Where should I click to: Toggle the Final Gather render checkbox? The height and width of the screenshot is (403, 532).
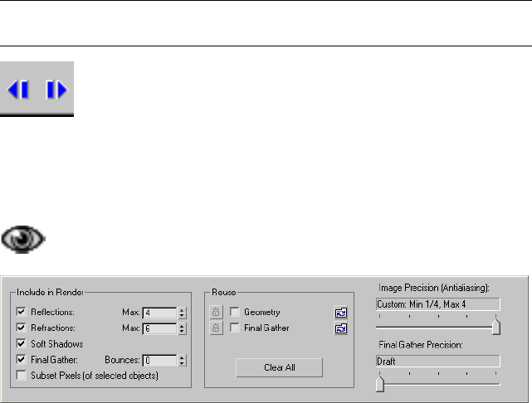[x=21, y=360]
